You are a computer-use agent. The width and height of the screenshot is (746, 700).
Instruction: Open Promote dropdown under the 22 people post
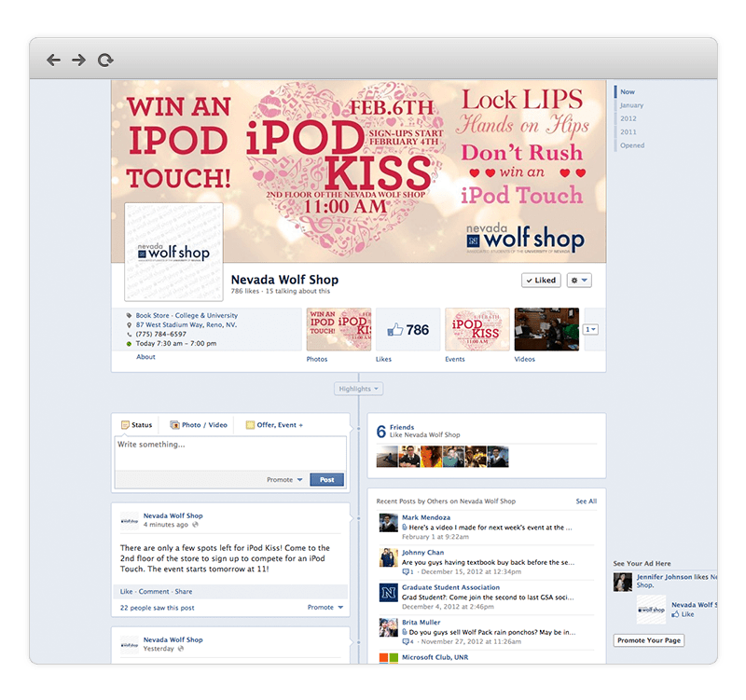325,608
